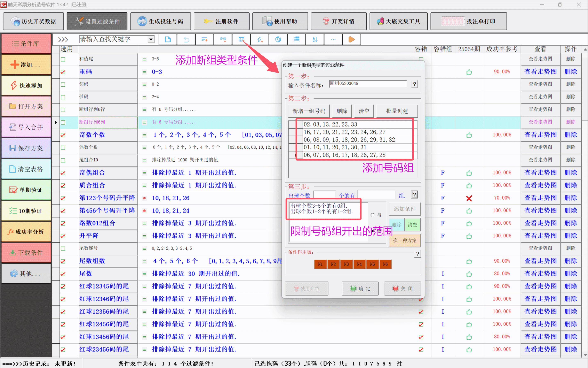Click the number 8 ball icon
This screenshot has height=368, width=588.
pos(278,39)
